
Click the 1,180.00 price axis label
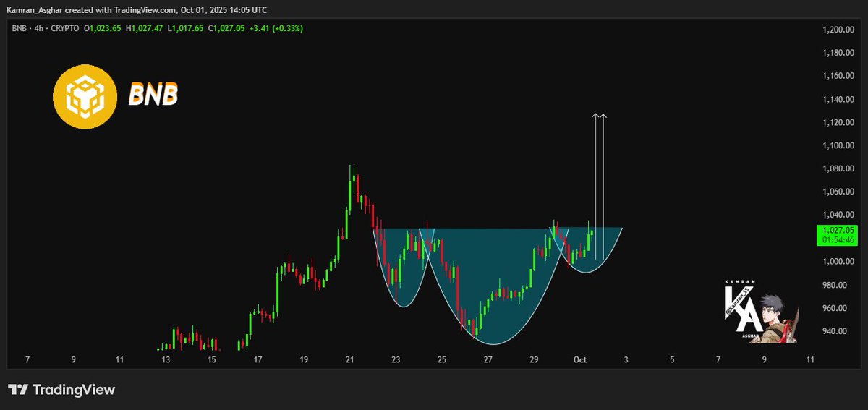(839, 53)
